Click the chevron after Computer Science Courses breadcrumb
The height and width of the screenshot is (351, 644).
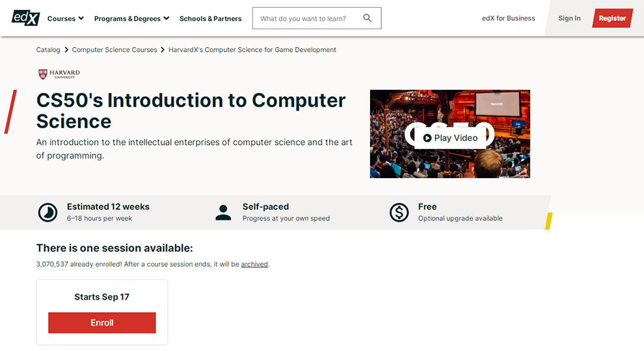[163, 49]
